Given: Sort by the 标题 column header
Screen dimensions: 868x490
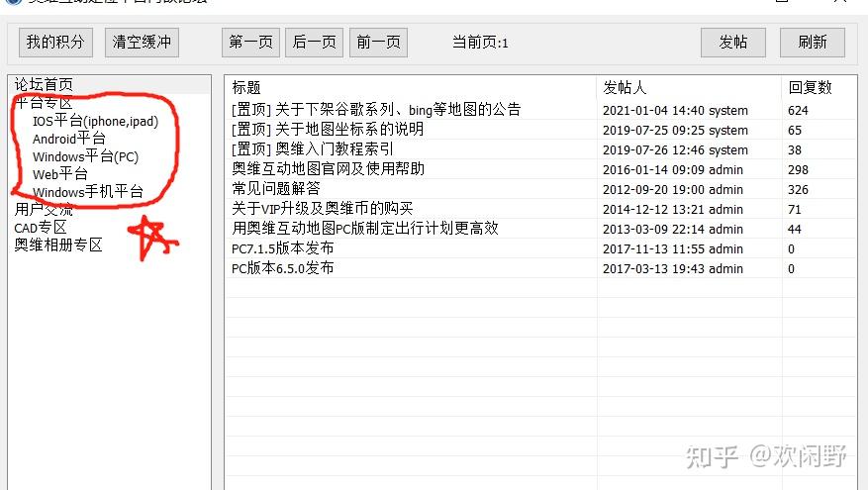Looking at the screenshot, I should 246,87.
